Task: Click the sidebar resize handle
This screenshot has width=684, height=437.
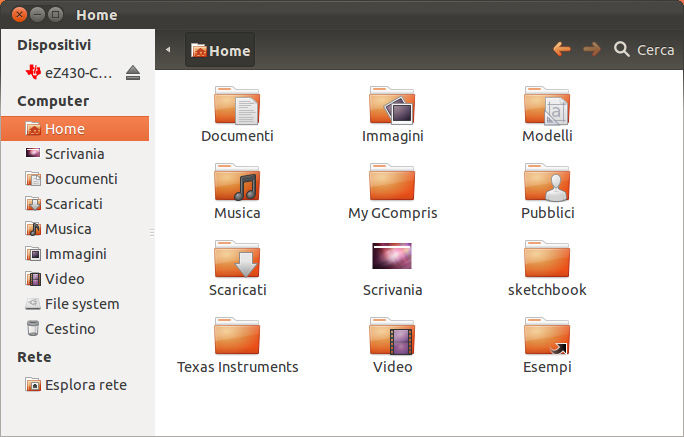Action: click(152, 232)
